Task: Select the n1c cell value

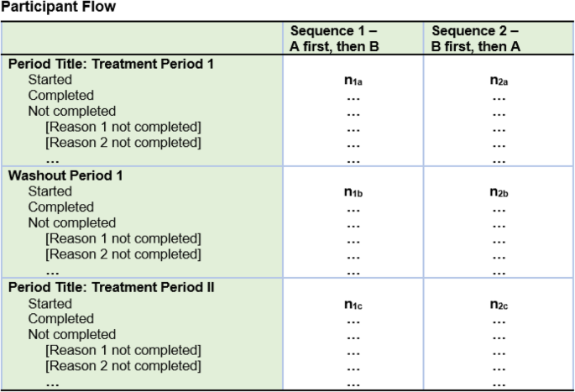Action: (354, 305)
